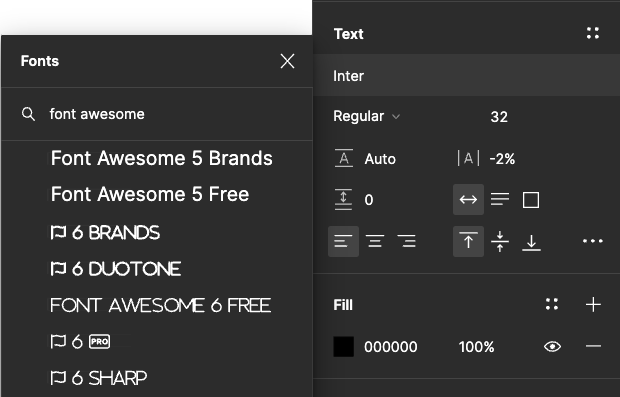This screenshot has width=620, height=397.
Task: Click the paragraph spacing icon
Action: click(x=343, y=200)
